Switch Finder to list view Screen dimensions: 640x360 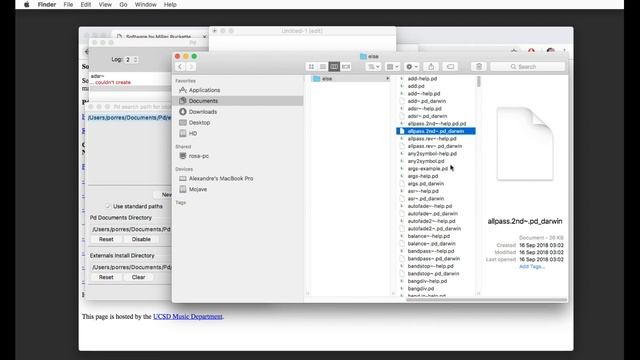tap(322, 67)
